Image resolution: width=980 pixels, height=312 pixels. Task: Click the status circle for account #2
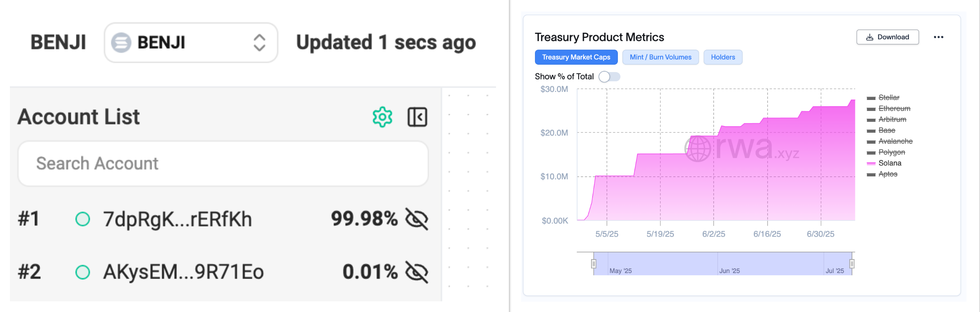(83, 272)
